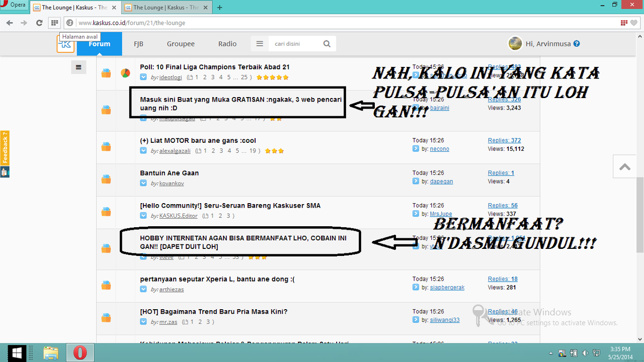The height and width of the screenshot is (362, 644).
Task: Open thread (+) Liat MOTOR baru ane gans
Action: [198, 140]
